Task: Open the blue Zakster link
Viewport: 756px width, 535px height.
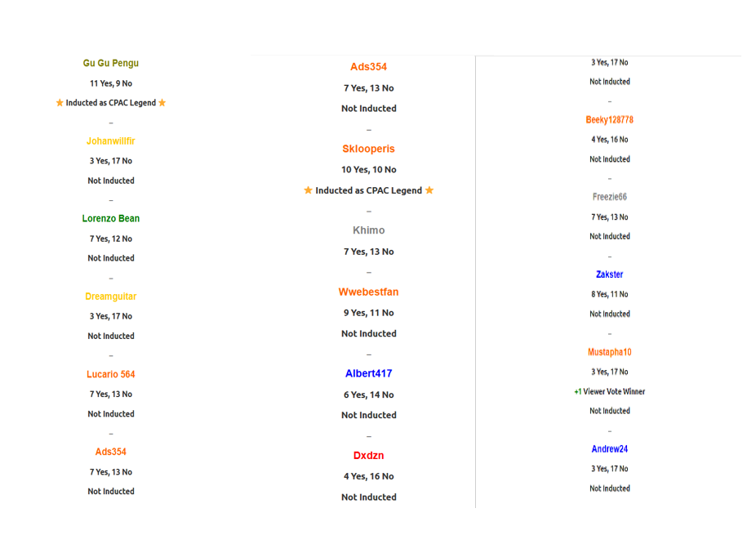Action: (609, 274)
